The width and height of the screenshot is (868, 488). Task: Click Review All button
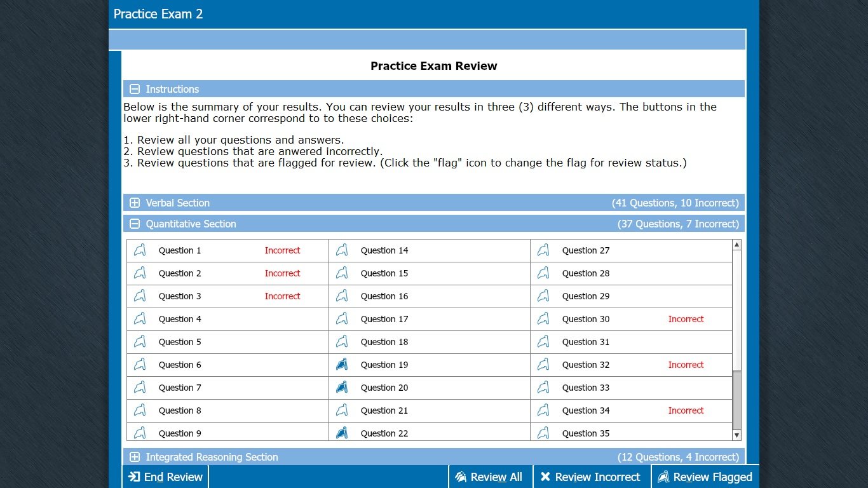[x=489, y=477]
